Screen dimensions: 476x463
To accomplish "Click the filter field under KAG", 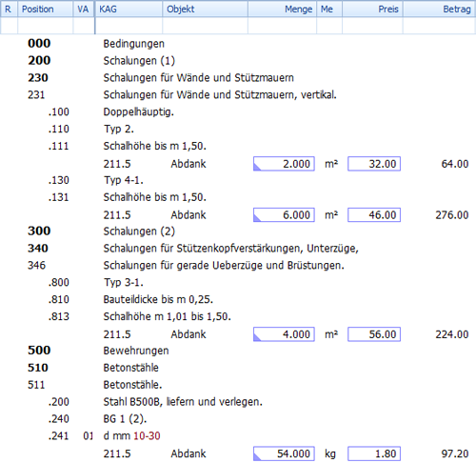I will pos(129,26).
